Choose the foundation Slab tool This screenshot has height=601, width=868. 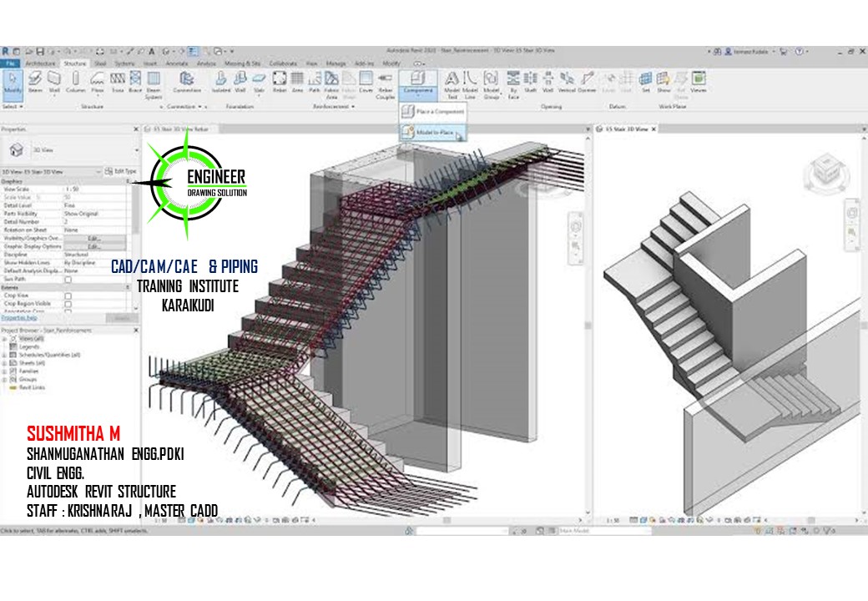pyautogui.click(x=259, y=82)
